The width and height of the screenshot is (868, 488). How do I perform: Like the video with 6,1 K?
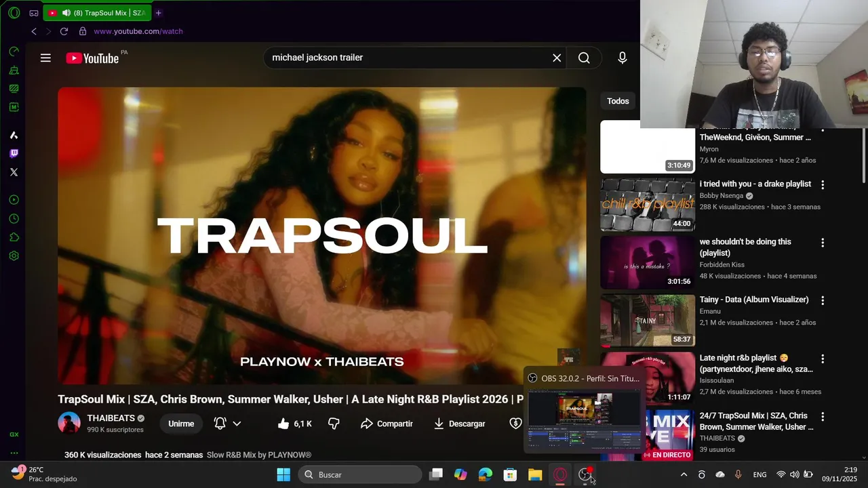[295, 424]
